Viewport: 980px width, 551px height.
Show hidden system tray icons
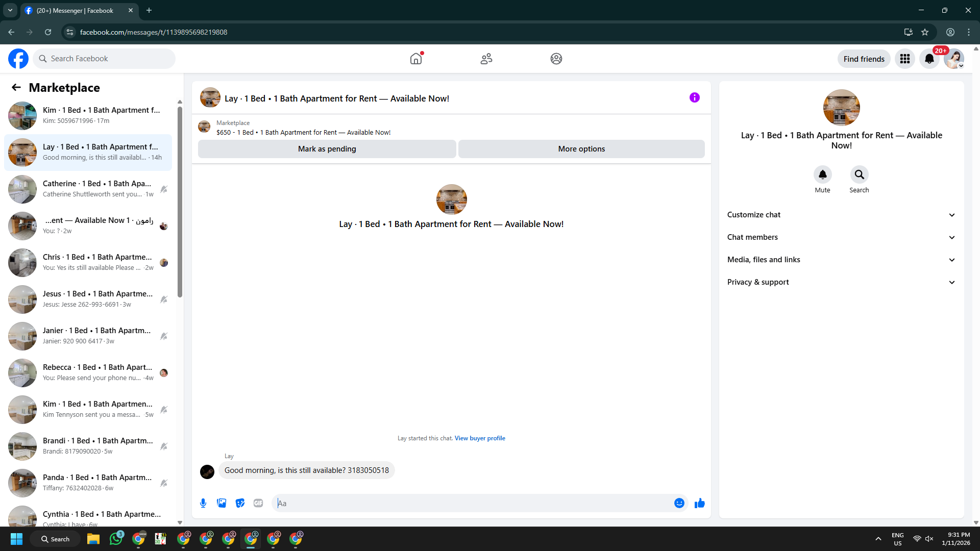[878, 539]
